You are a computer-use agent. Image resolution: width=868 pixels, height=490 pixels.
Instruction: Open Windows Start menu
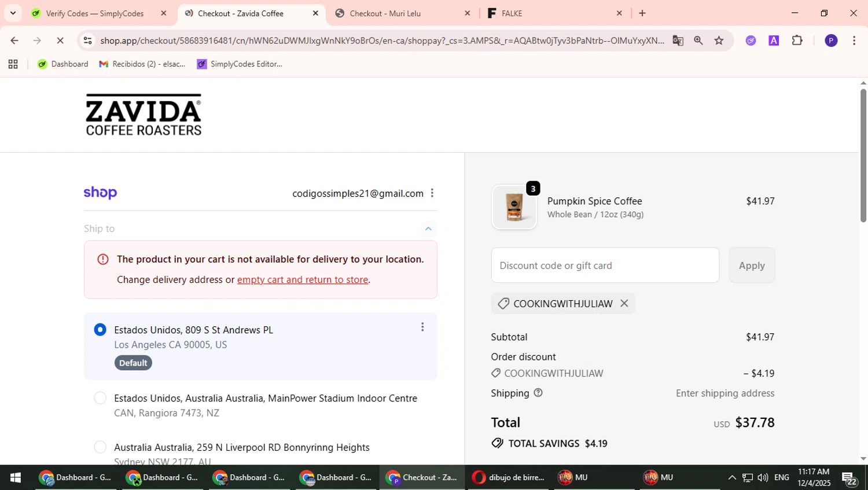16,477
